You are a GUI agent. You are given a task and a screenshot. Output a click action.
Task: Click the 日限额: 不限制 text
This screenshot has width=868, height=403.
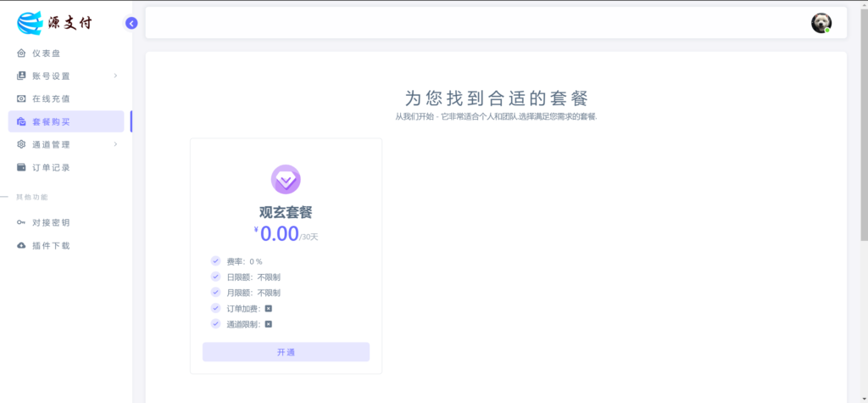(253, 277)
